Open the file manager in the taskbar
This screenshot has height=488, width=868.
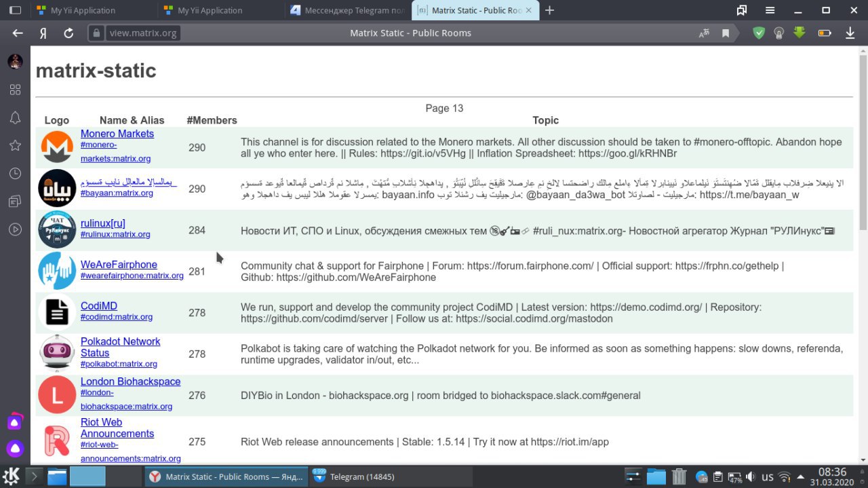57,476
